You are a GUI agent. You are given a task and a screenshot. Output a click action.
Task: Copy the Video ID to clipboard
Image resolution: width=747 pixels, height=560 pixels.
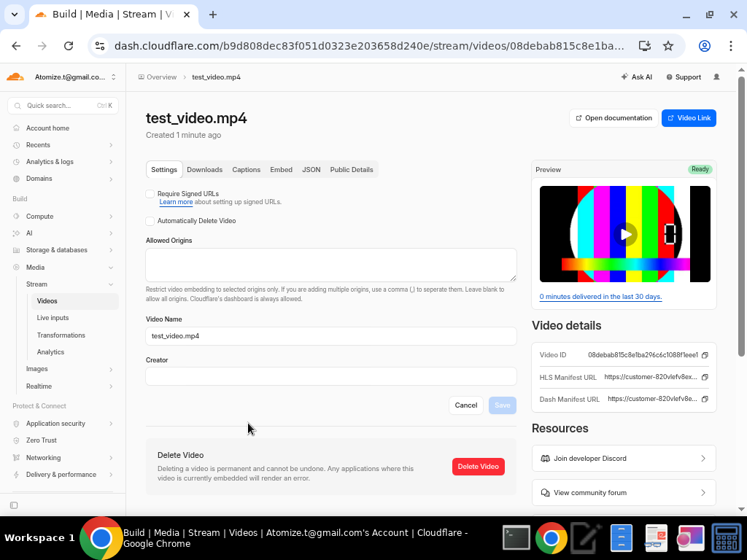coord(704,355)
